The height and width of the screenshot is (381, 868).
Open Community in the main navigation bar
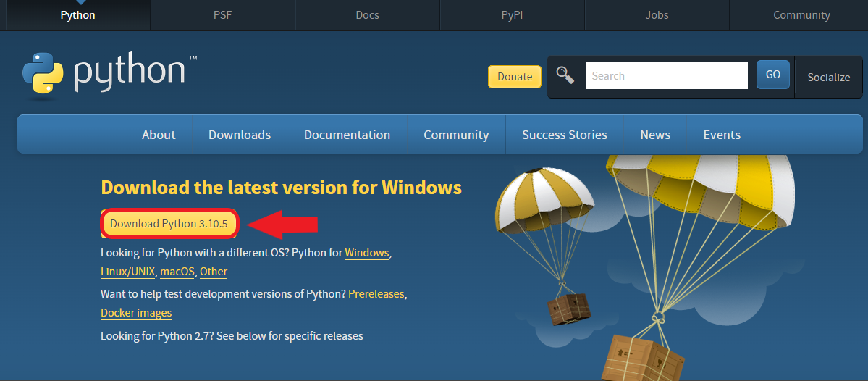point(456,135)
